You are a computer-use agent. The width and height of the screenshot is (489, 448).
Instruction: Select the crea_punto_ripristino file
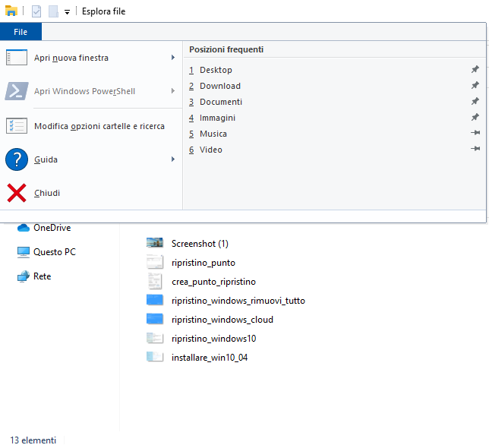(214, 282)
